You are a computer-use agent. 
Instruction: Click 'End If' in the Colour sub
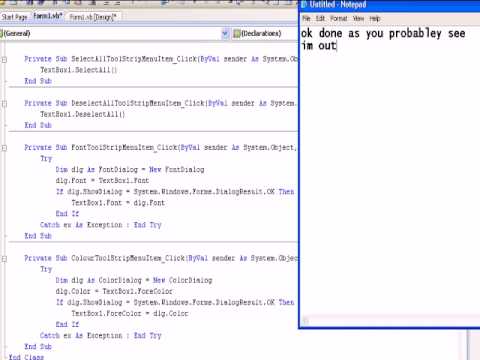67,324
